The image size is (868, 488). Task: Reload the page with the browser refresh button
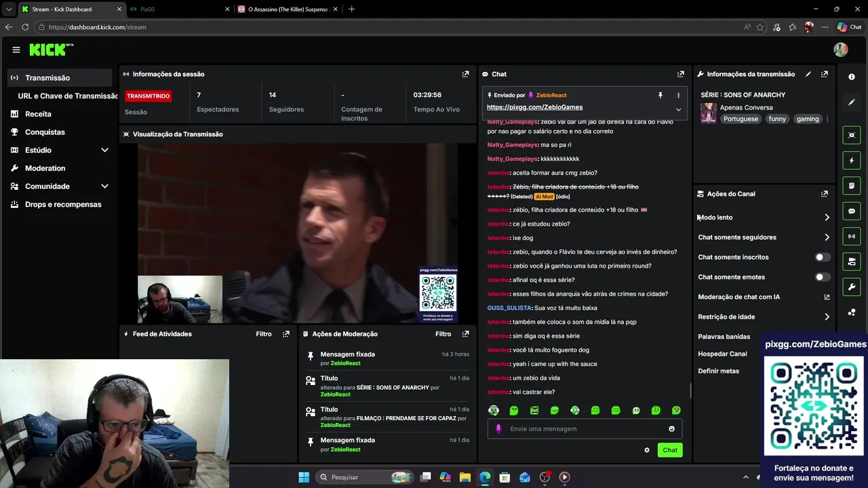tap(25, 27)
